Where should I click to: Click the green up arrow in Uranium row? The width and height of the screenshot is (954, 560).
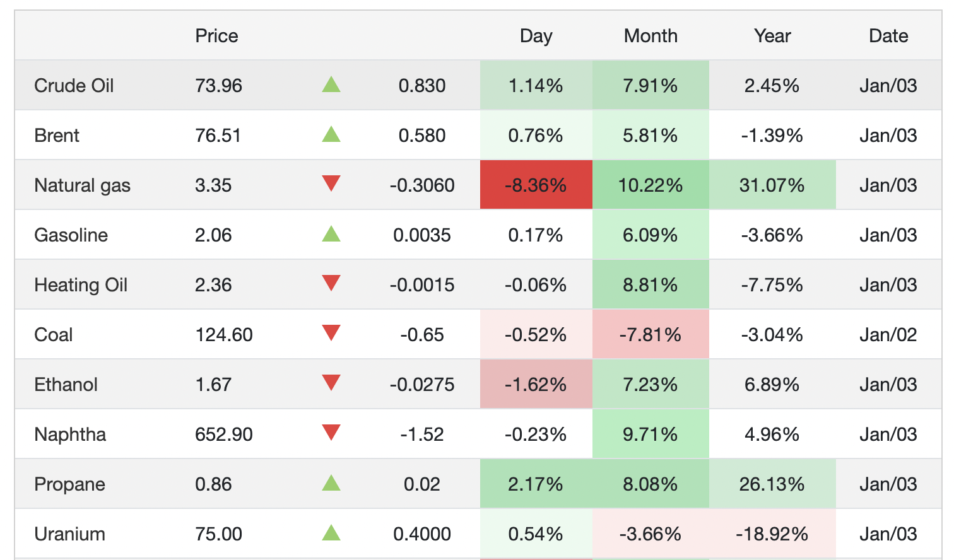pyautogui.click(x=331, y=533)
